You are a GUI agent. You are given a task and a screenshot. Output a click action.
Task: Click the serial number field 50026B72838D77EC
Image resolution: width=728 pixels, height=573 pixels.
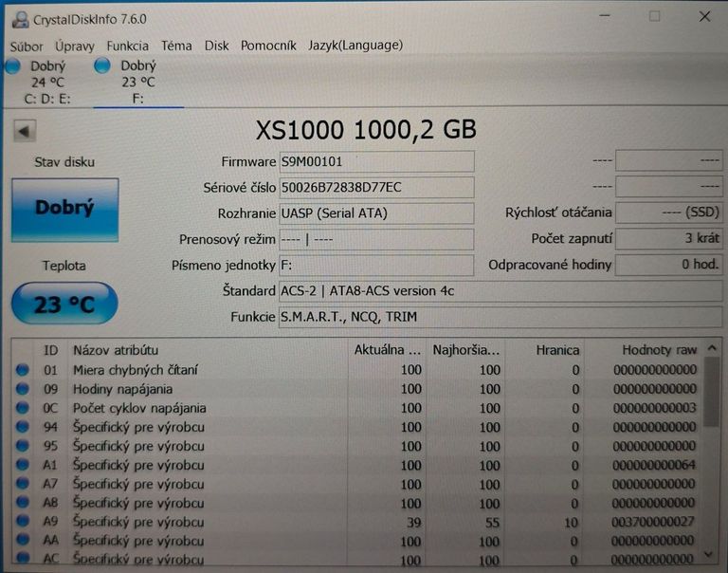[376, 188]
